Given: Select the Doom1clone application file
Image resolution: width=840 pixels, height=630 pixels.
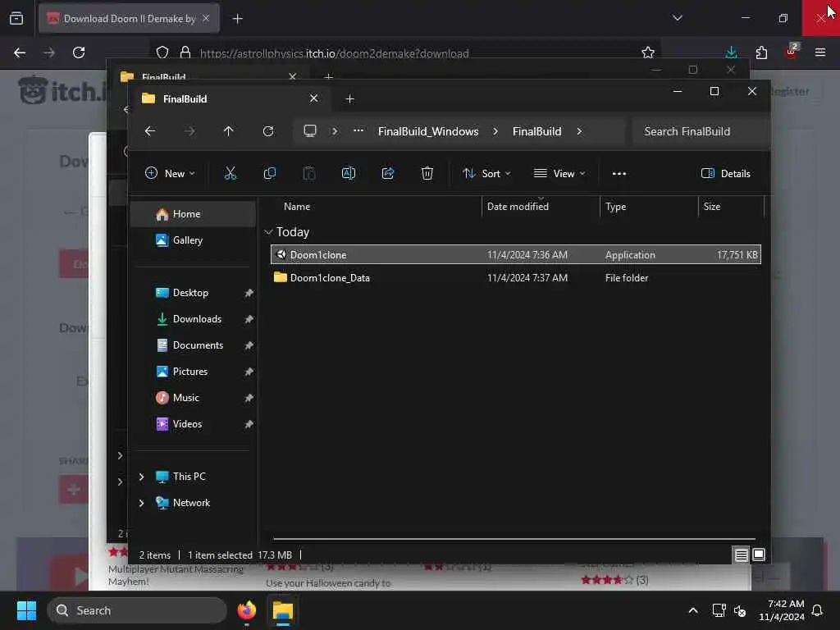Looking at the screenshot, I should click(515, 255).
